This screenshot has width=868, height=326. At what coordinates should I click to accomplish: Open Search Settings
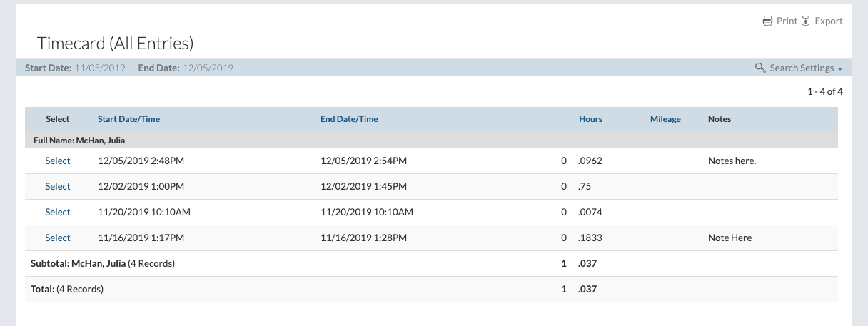pos(802,68)
